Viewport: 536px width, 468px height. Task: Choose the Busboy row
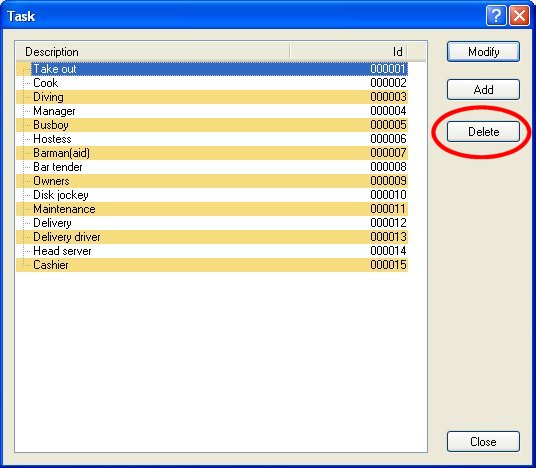[212, 125]
